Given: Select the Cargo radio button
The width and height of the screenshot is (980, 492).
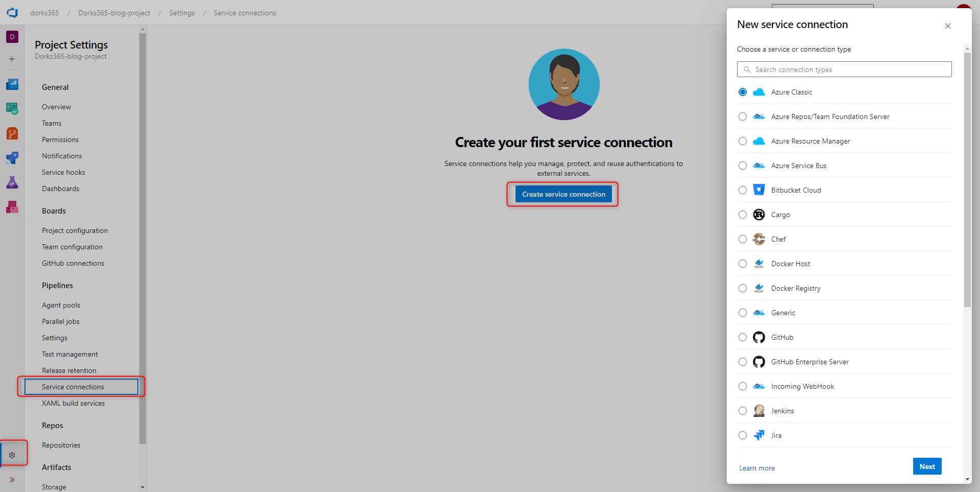Looking at the screenshot, I should (x=743, y=215).
